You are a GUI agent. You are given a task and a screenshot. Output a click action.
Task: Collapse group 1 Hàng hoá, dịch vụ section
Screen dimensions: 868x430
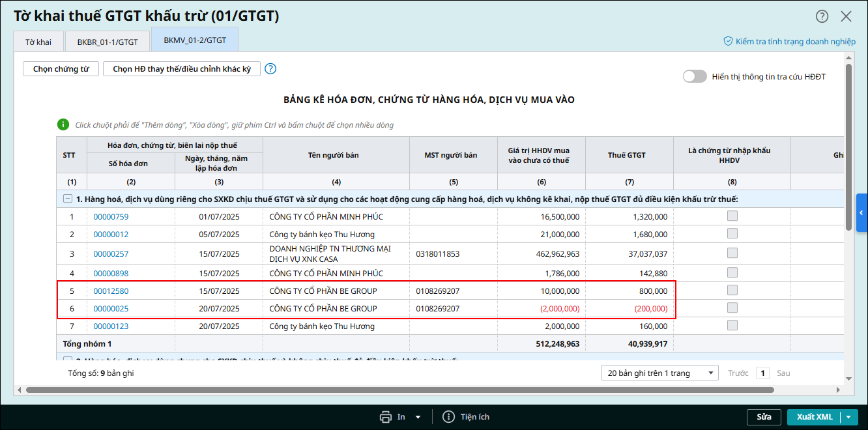(67, 199)
